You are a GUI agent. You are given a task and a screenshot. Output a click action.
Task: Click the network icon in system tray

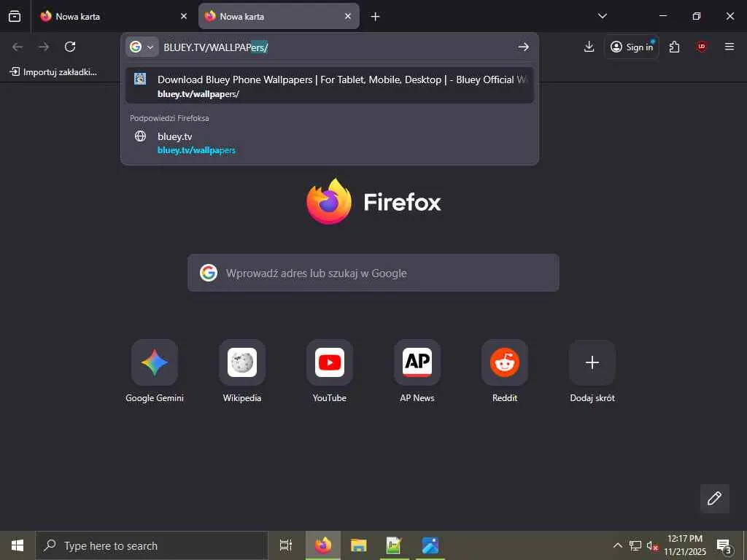[x=635, y=545]
